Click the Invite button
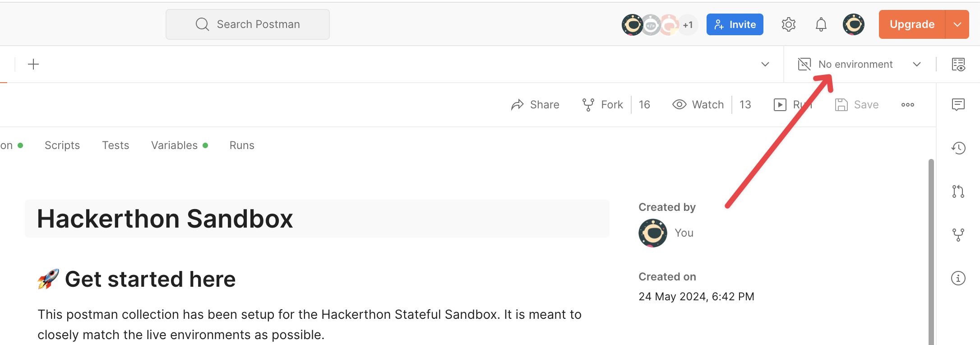The image size is (980, 345). (x=735, y=24)
